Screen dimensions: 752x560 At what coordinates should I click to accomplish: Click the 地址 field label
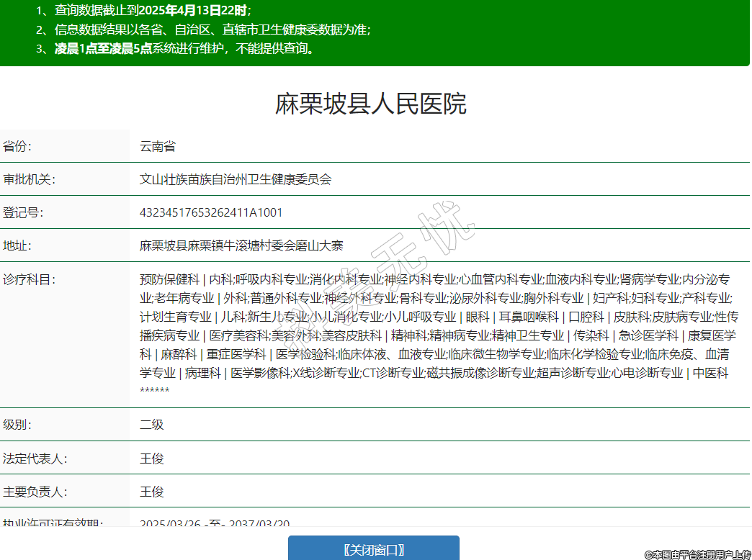pyautogui.click(x=18, y=245)
